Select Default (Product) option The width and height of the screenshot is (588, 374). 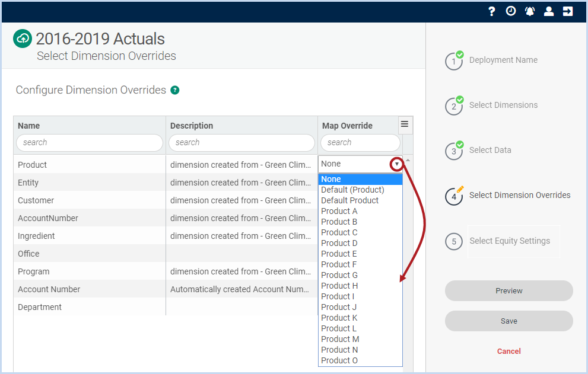point(360,190)
